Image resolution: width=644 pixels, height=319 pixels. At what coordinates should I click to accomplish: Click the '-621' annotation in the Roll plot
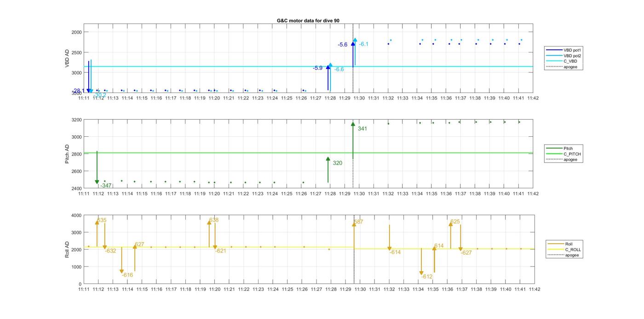[221, 251]
